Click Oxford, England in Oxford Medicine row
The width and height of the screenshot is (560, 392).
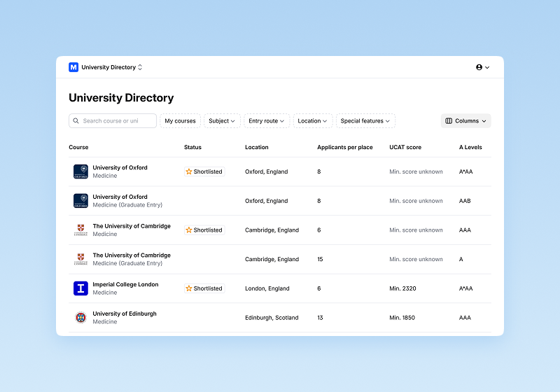[267, 171]
